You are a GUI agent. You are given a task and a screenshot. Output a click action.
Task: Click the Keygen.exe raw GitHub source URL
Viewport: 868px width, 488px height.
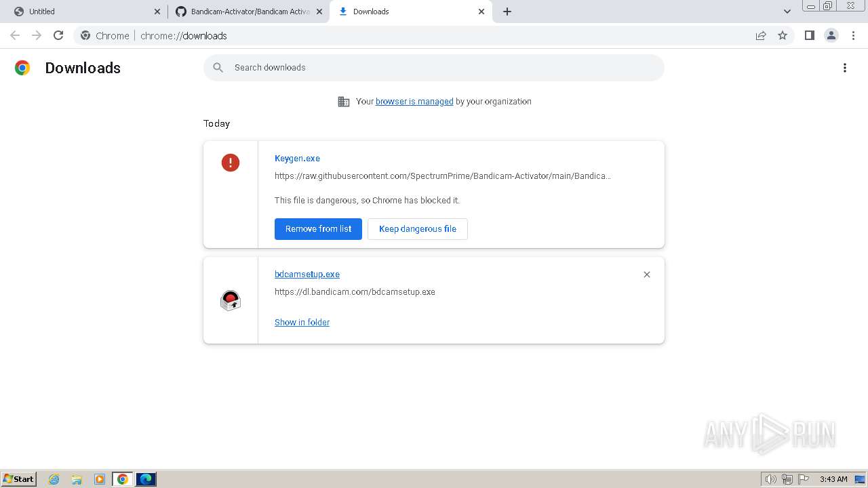coord(443,176)
